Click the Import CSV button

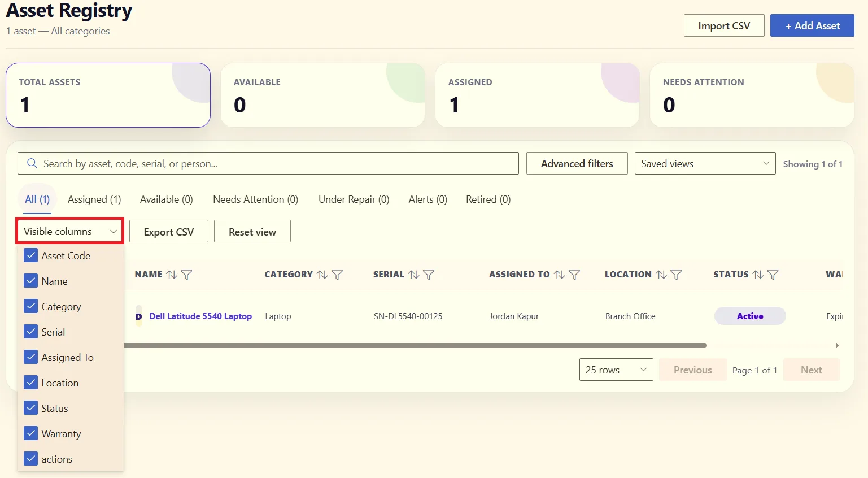tap(724, 25)
